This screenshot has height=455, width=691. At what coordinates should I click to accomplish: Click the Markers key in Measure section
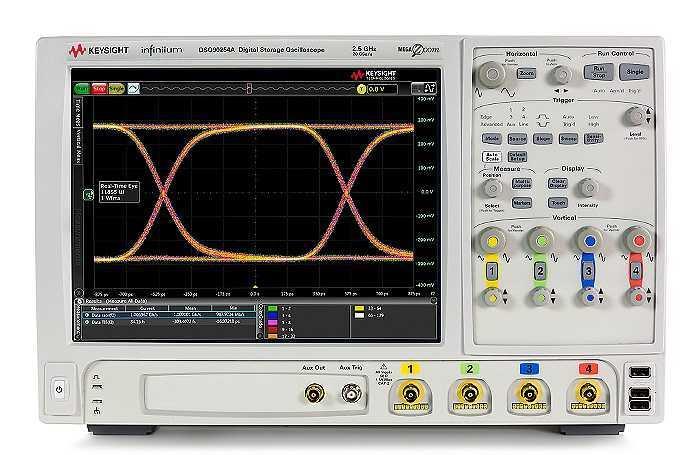[x=521, y=203]
